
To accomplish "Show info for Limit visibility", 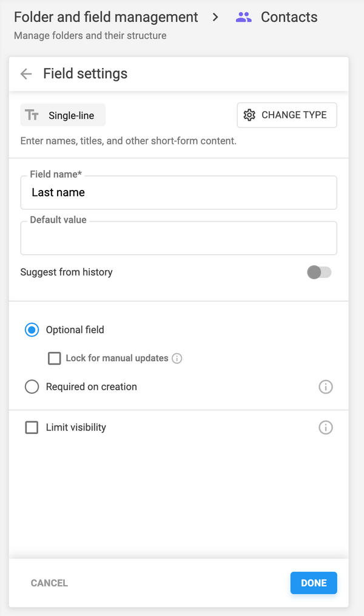I will pyautogui.click(x=326, y=428).
